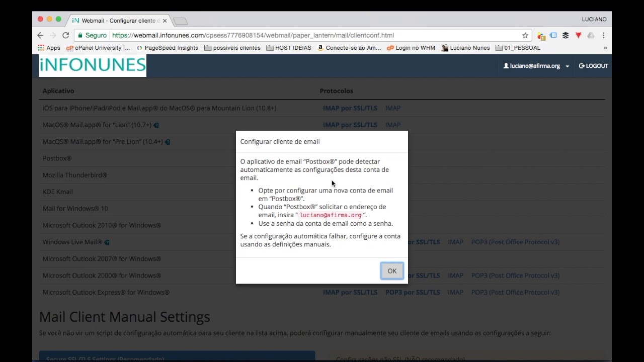Click the red V extension icon
The height and width of the screenshot is (362, 644).
[578, 35]
